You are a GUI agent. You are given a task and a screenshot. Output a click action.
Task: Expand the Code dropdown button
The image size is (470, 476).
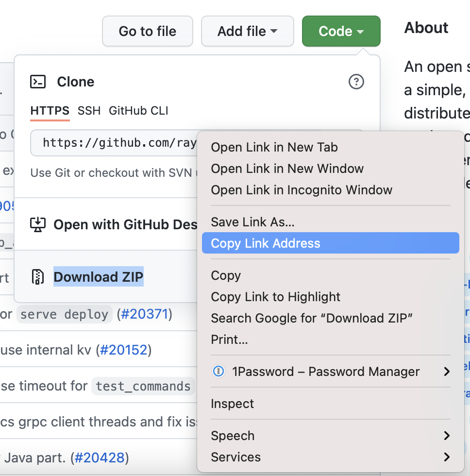[341, 31]
